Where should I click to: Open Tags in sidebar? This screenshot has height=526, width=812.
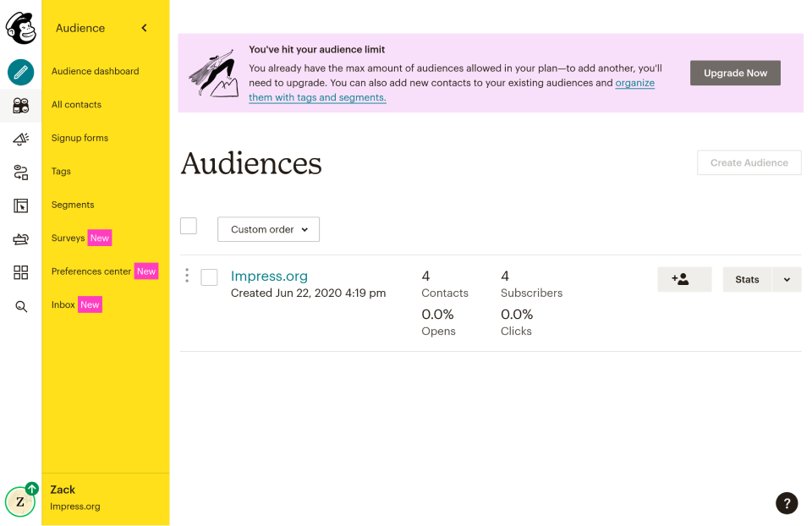[x=61, y=172]
